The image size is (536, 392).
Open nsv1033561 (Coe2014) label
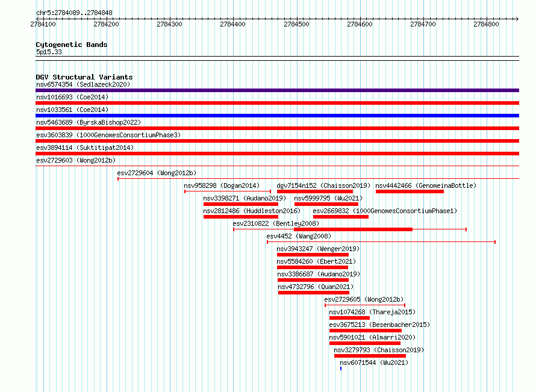(x=72, y=110)
